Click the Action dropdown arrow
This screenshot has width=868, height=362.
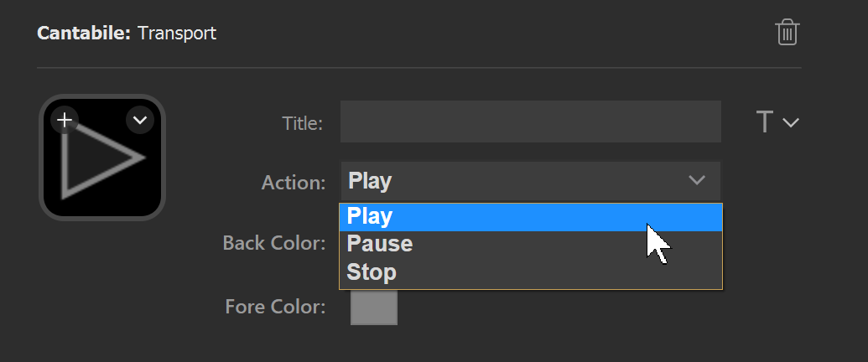click(x=696, y=180)
